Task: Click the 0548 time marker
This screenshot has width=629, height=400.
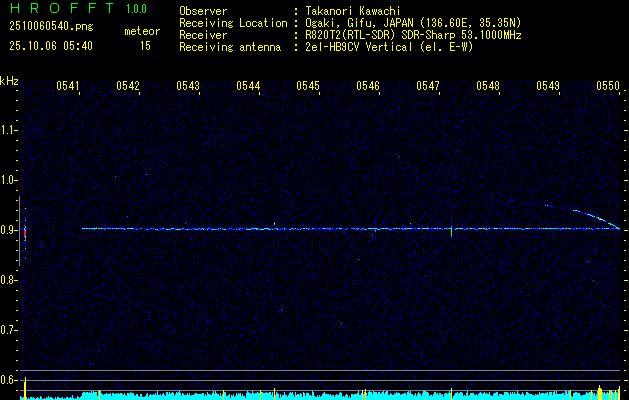Action: [x=488, y=86]
